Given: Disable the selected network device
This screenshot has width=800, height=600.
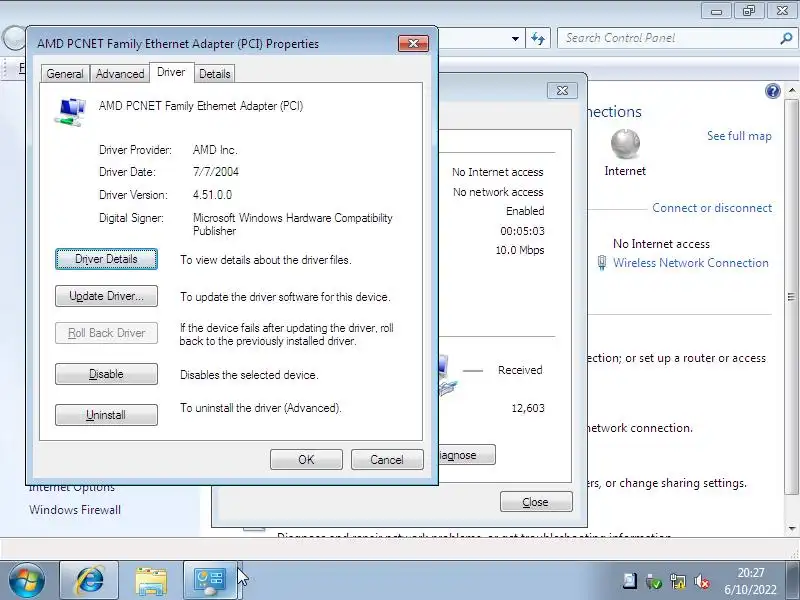Looking at the screenshot, I should [106, 374].
